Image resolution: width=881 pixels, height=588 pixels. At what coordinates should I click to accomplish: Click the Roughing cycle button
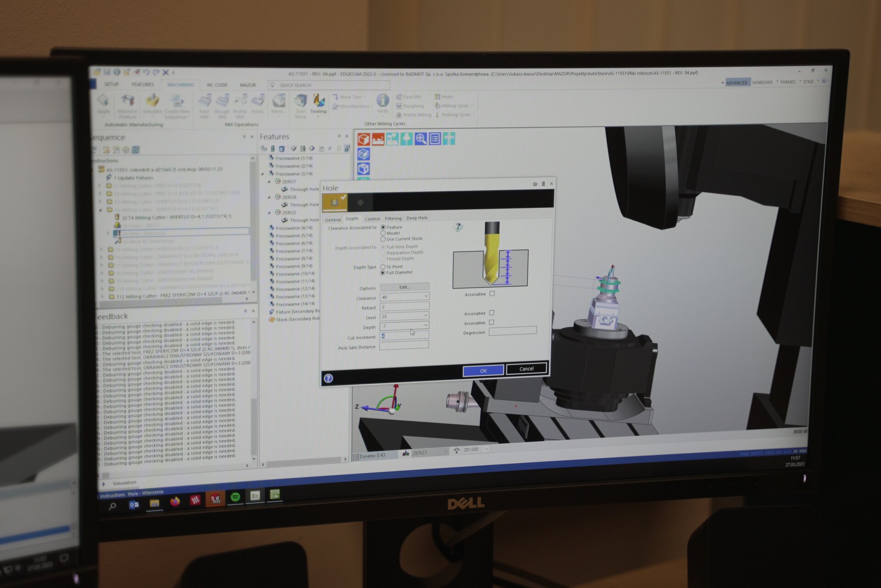pos(410,106)
